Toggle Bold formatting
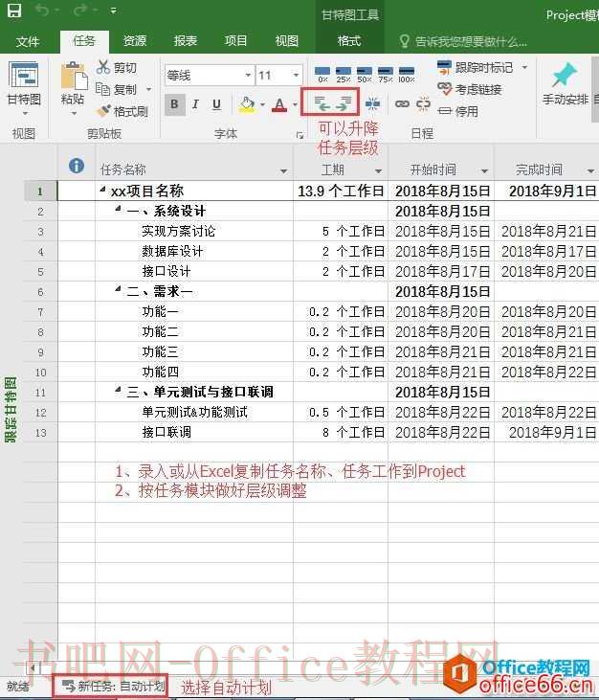The height and width of the screenshot is (700, 599). (174, 104)
